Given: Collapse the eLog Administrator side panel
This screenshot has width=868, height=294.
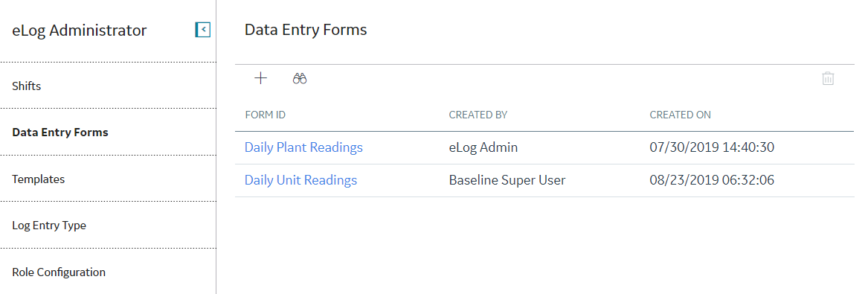Looking at the screenshot, I should click(x=203, y=29).
